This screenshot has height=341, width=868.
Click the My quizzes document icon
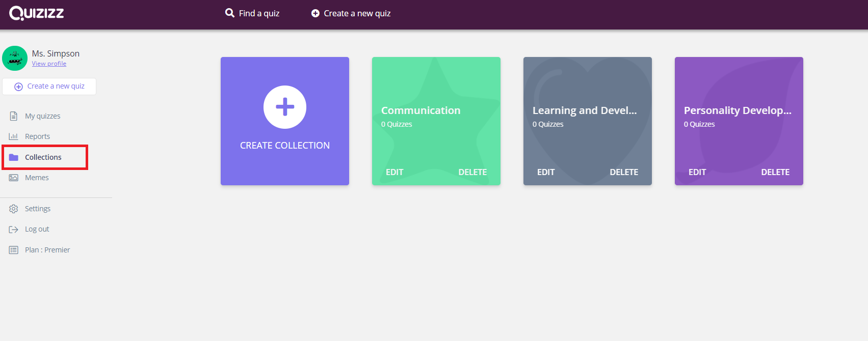coord(14,116)
